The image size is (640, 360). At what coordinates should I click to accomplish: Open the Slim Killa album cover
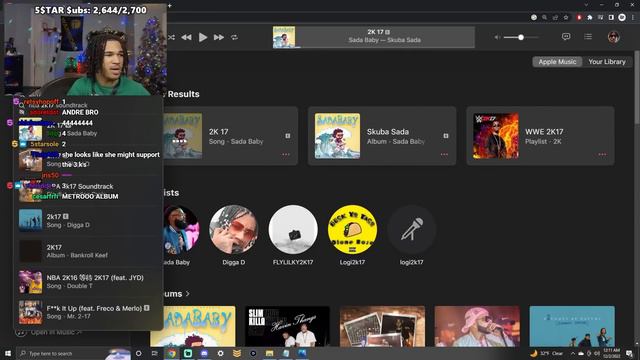[287, 326]
